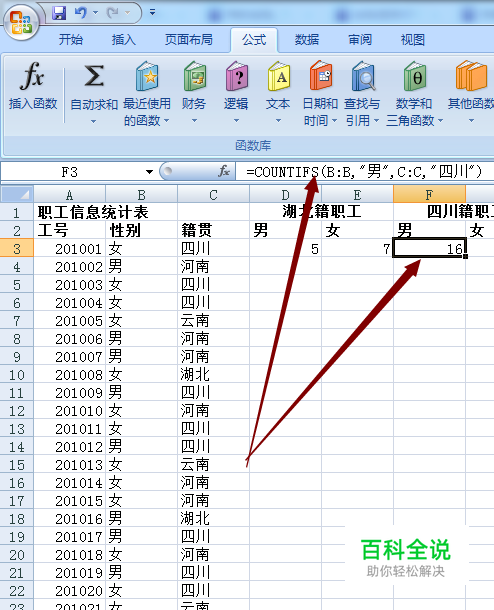Go to the 审阅 tab
Screen dimensions: 494x610
360,40
